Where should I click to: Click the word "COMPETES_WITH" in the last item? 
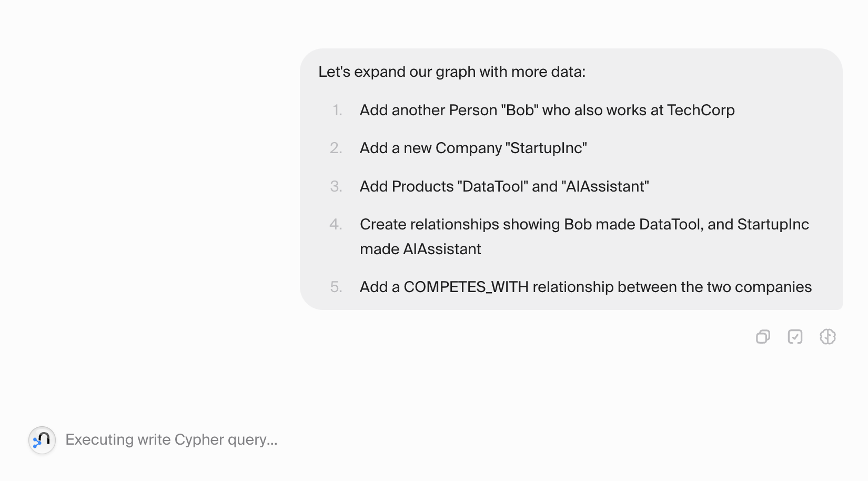[x=466, y=287]
